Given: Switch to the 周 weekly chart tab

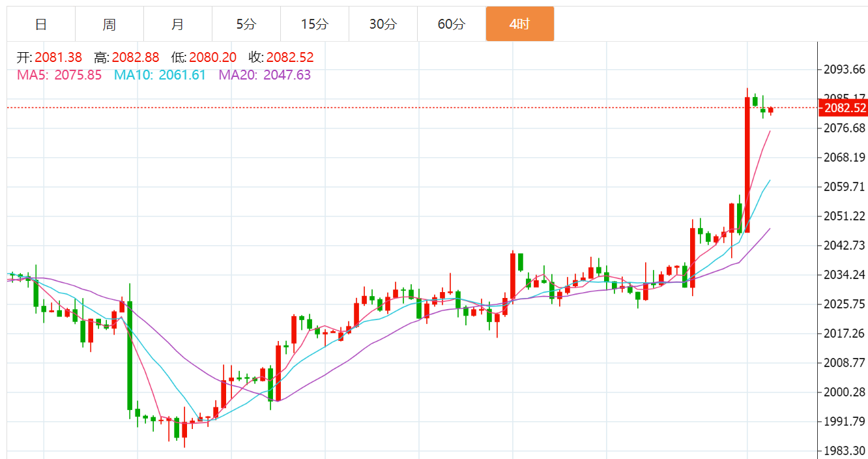Looking at the screenshot, I should [109, 24].
